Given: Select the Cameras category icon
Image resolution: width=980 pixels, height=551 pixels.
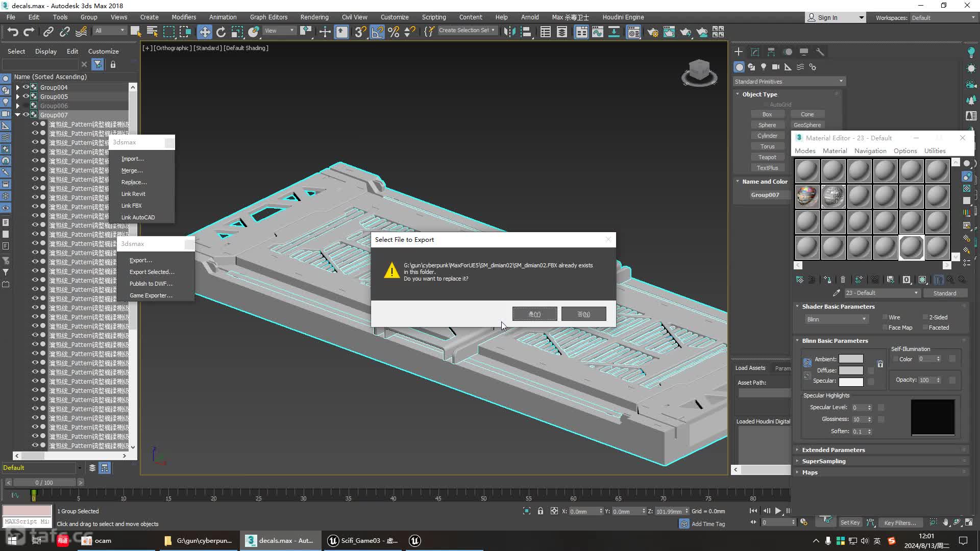Looking at the screenshot, I should (x=776, y=67).
